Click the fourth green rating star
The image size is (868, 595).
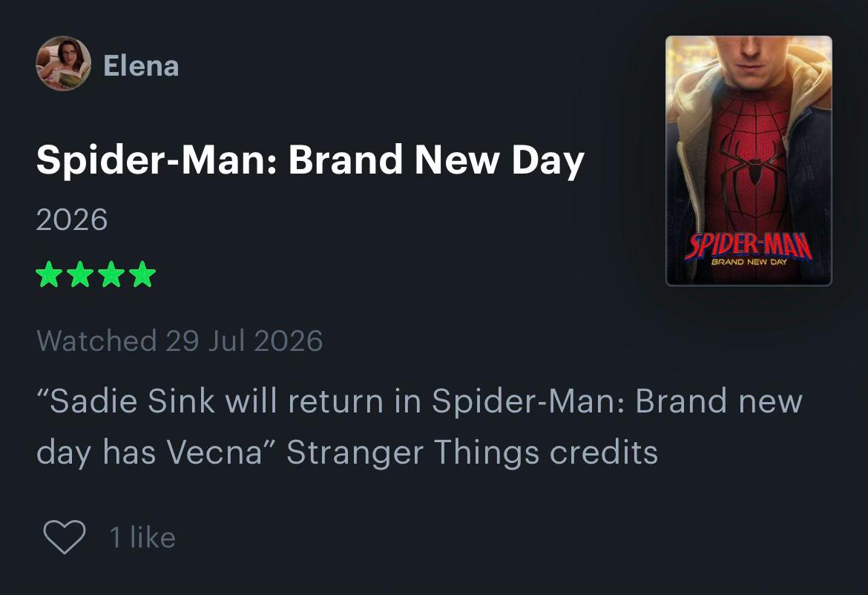coord(143,274)
